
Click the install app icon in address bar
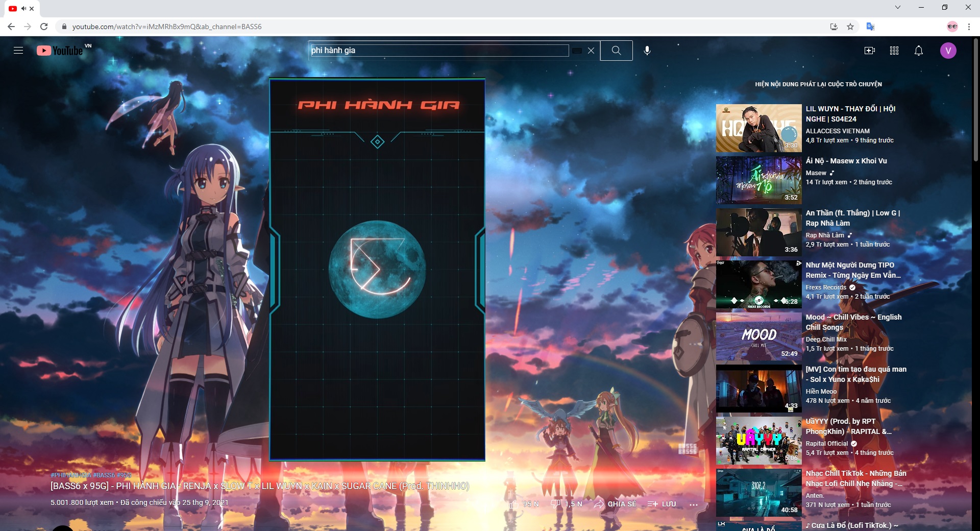click(x=834, y=27)
